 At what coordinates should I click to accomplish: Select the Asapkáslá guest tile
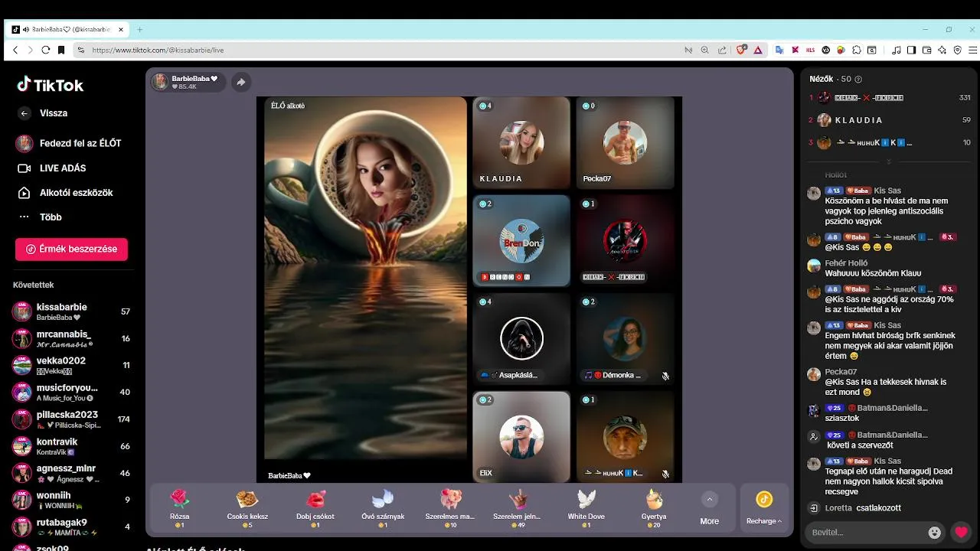pyautogui.click(x=521, y=338)
